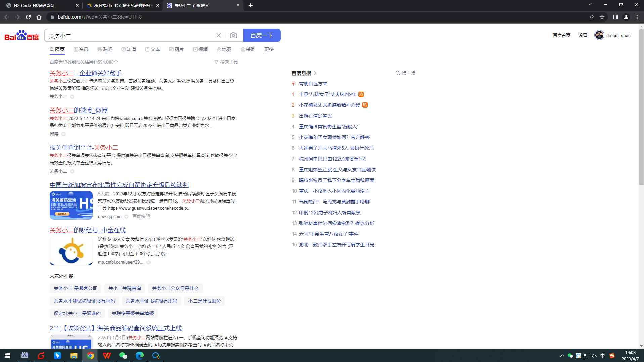Click related search 关小二关税查询

[125, 288]
